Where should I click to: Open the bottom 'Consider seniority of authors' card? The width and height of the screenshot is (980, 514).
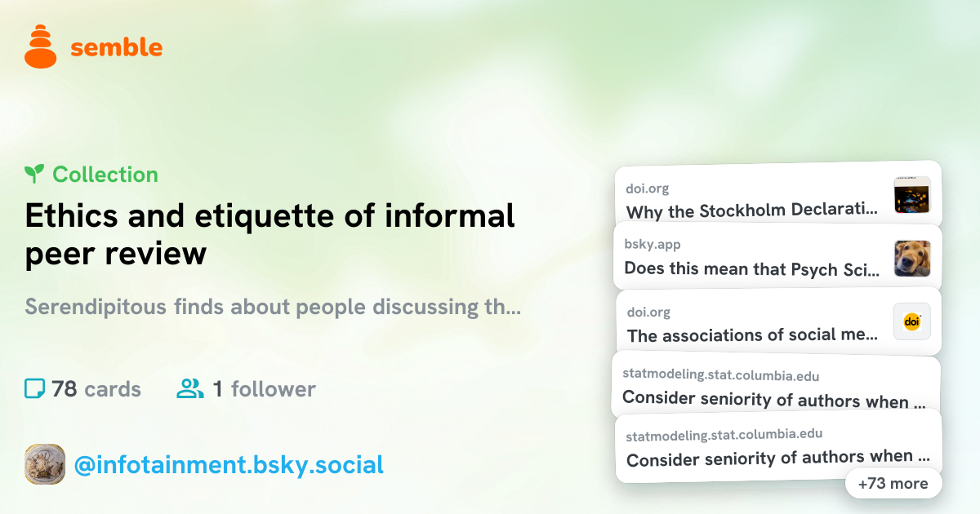pyautogui.click(x=778, y=445)
